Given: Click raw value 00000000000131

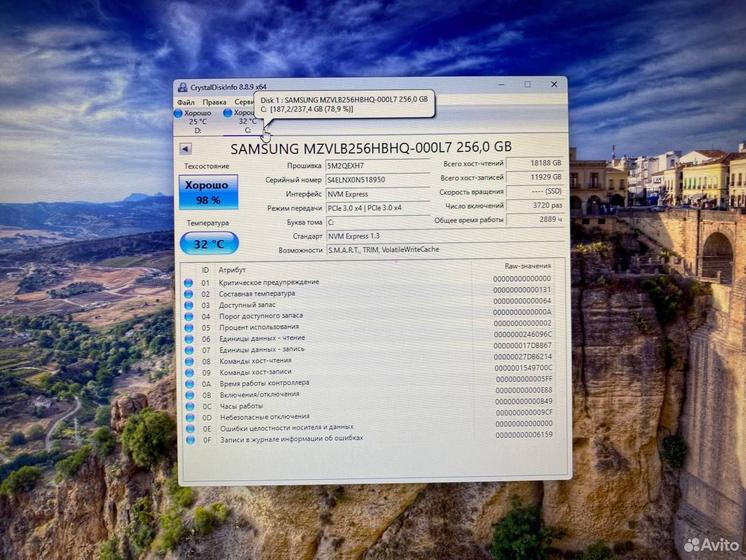Looking at the screenshot, I should pyautogui.click(x=522, y=290).
